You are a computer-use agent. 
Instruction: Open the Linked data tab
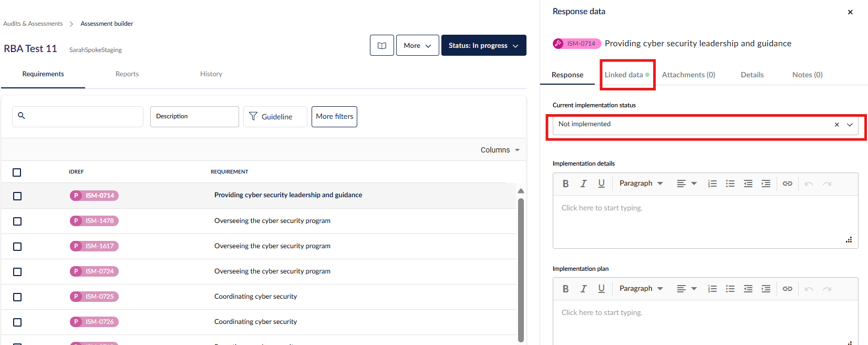[627, 75]
